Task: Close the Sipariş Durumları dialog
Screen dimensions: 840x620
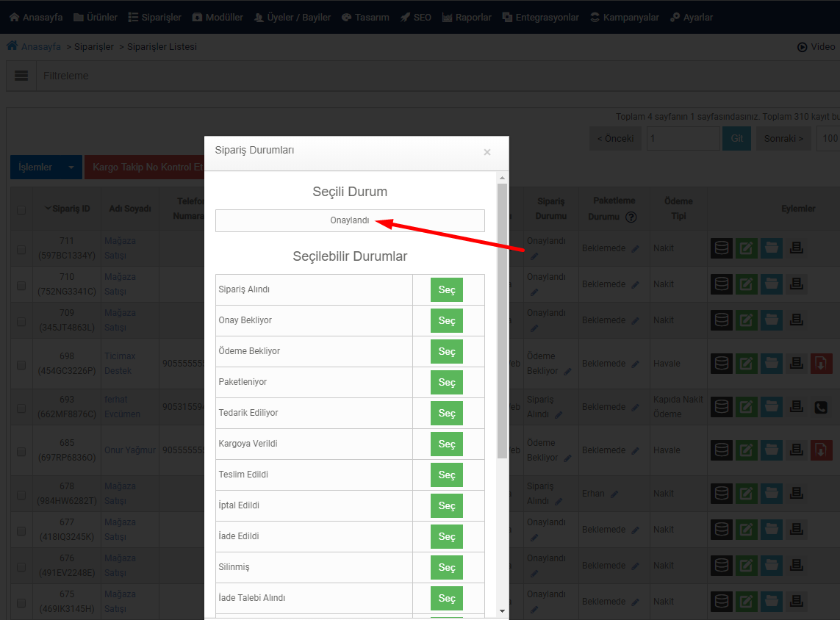Action: coord(487,152)
